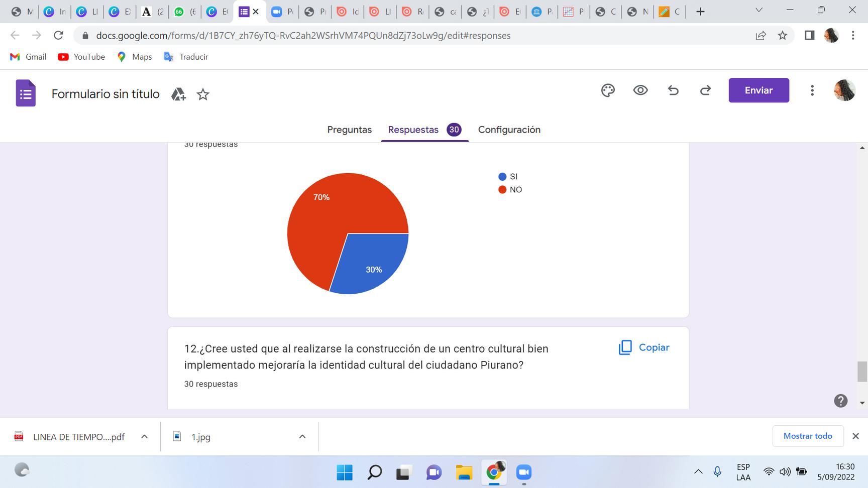Click the browser forward arrow
The width and height of the screenshot is (868, 488).
(37, 35)
